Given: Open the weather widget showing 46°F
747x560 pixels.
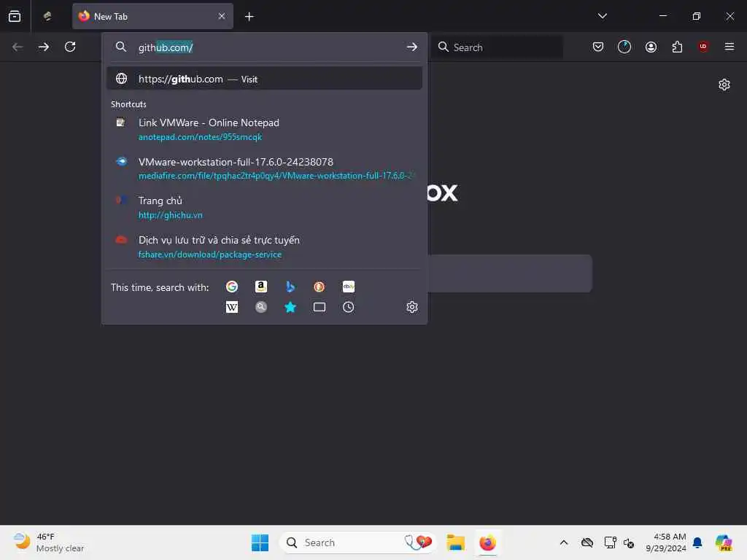Looking at the screenshot, I should [x=49, y=542].
